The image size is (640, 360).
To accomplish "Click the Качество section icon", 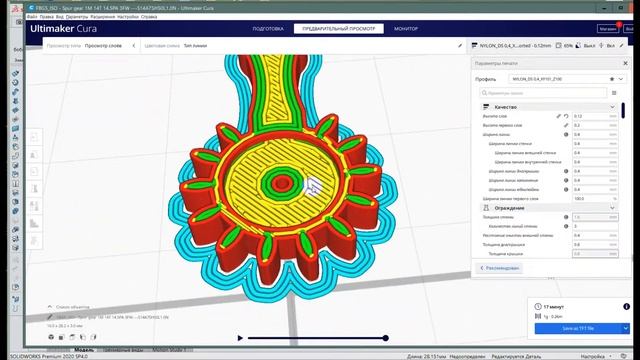I will pos(486,107).
